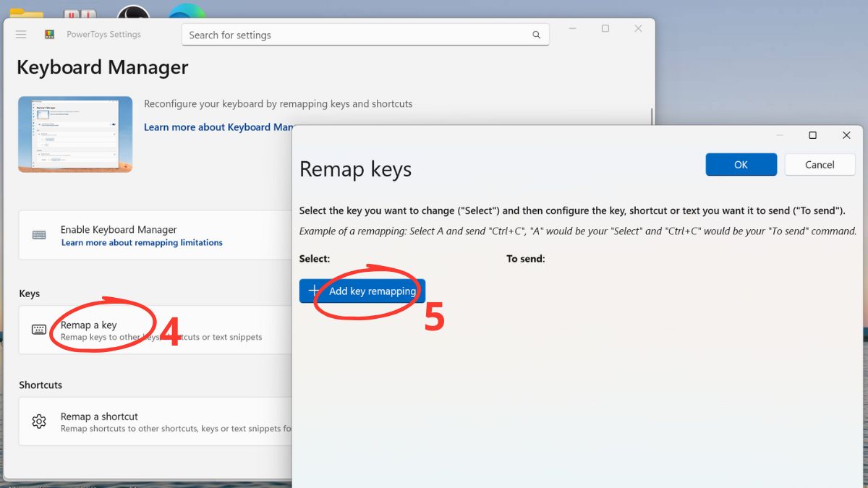
Task: Open the hamburger navigation menu
Action: pyautogui.click(x=21, y=35)
